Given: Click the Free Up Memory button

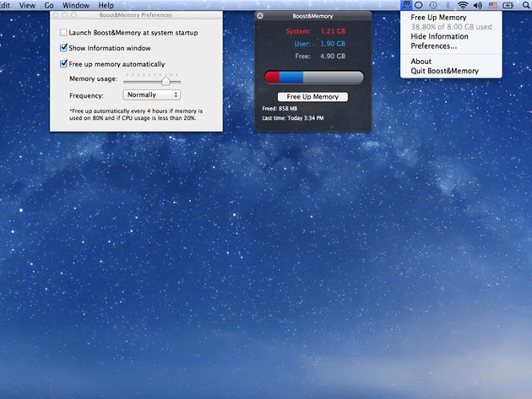Looking at the screenshot, I should click(x=312, y=97).
